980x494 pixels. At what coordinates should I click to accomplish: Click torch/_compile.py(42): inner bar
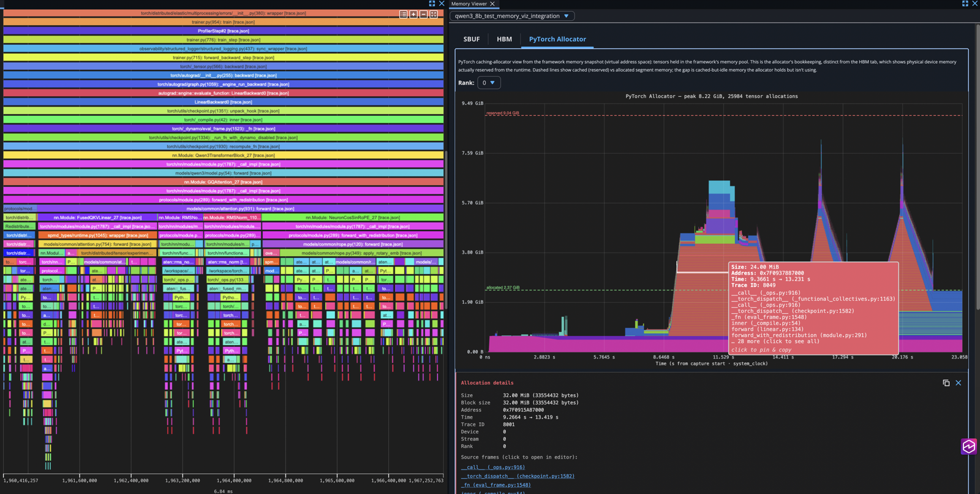223,120
